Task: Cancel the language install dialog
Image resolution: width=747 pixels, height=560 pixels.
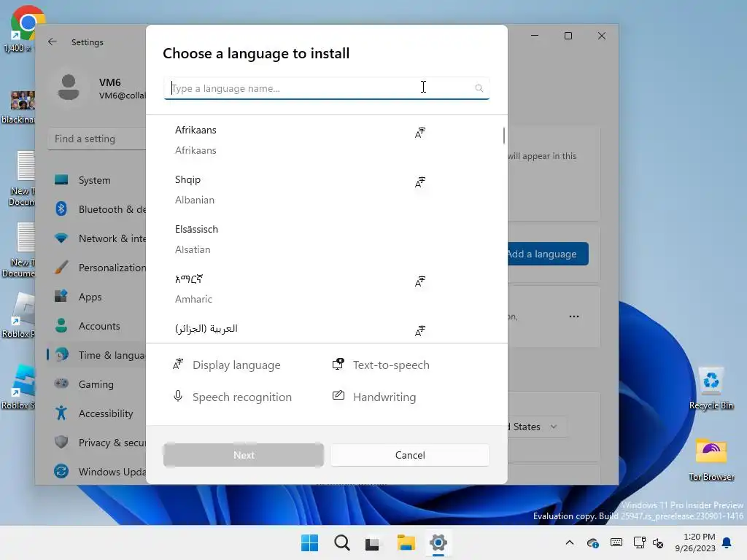Action: (x=410, y=455)
